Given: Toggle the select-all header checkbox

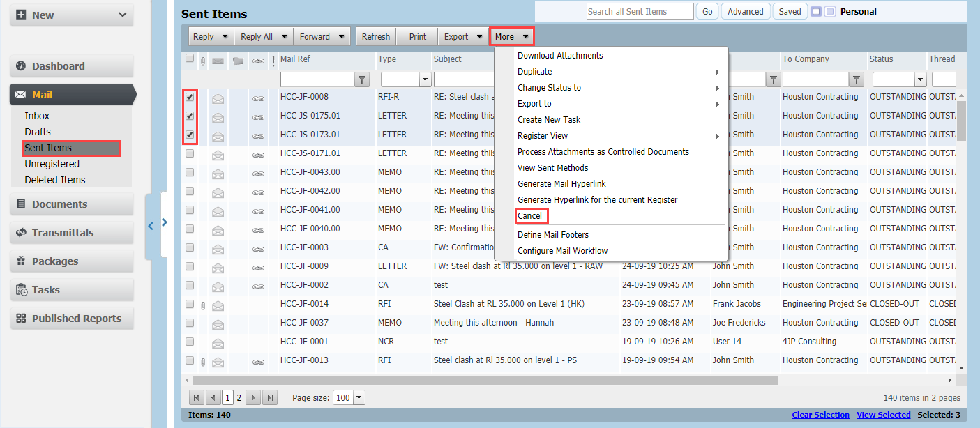Looking at the screenshot, I should coord(190,59).
